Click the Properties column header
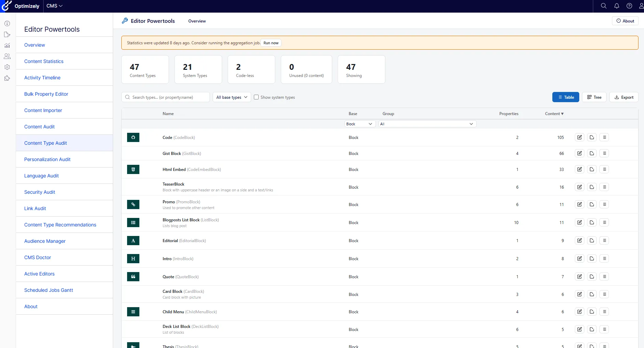 (509, 114)
